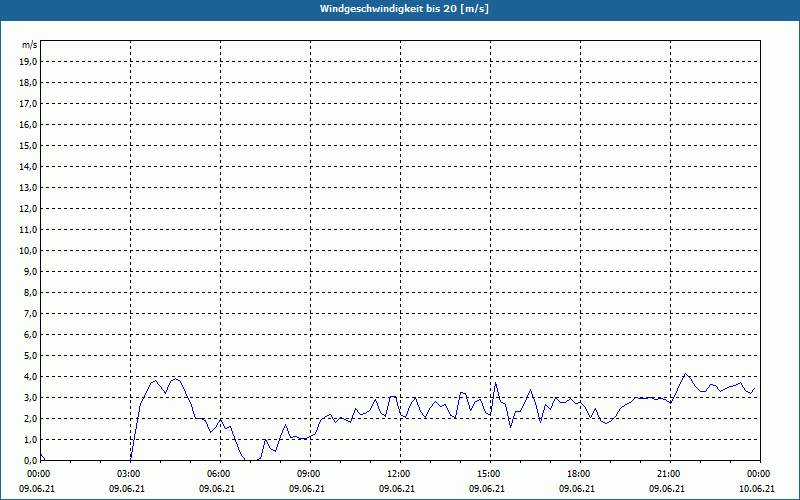Click the "00:00" time label above 09.06.21

click(38, 474)
